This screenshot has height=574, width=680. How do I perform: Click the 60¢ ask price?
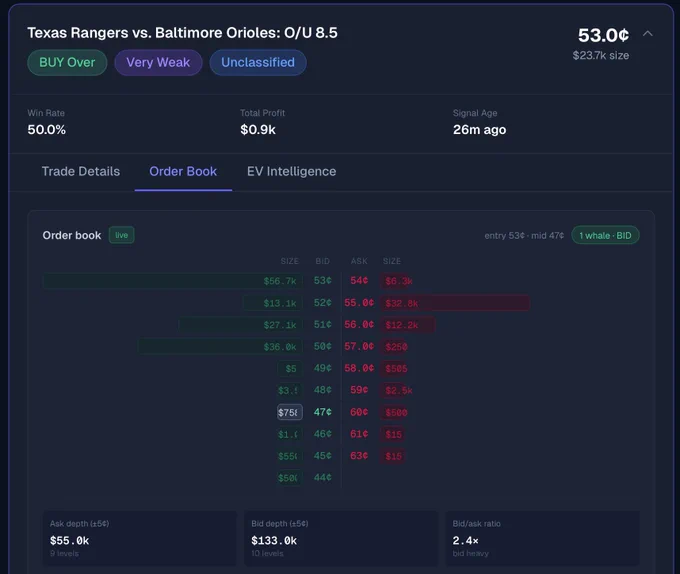pyautogui.click(x=359, y=412)
